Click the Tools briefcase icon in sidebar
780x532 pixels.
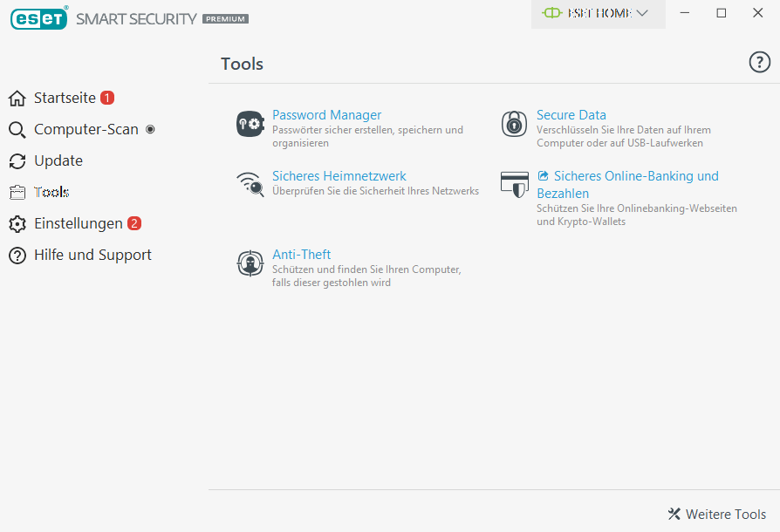pyautogui.click(x=17, y=193)
